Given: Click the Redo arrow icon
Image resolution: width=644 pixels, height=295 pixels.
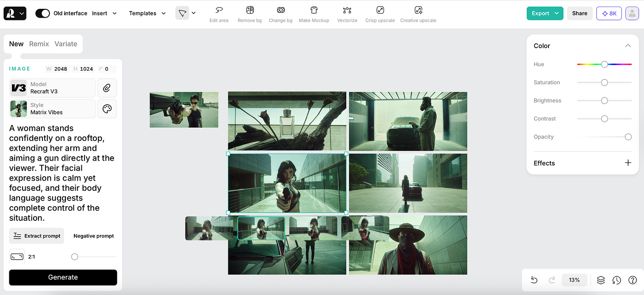Looking at the screenshot, I should click(552, 280).
